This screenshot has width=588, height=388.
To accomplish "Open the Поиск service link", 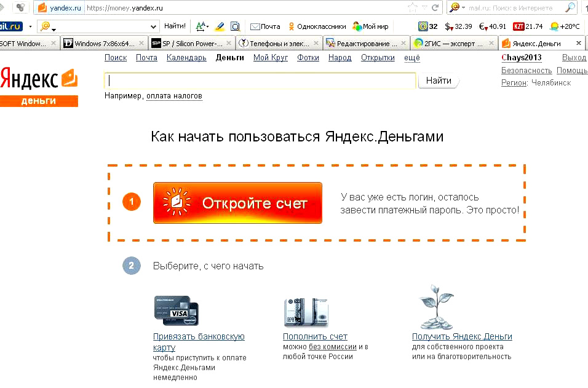I will [x=116, y=58].
